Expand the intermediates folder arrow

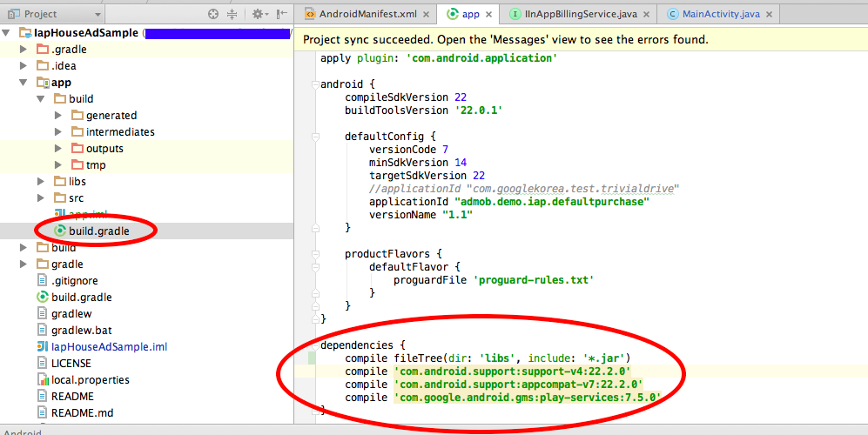58,131
